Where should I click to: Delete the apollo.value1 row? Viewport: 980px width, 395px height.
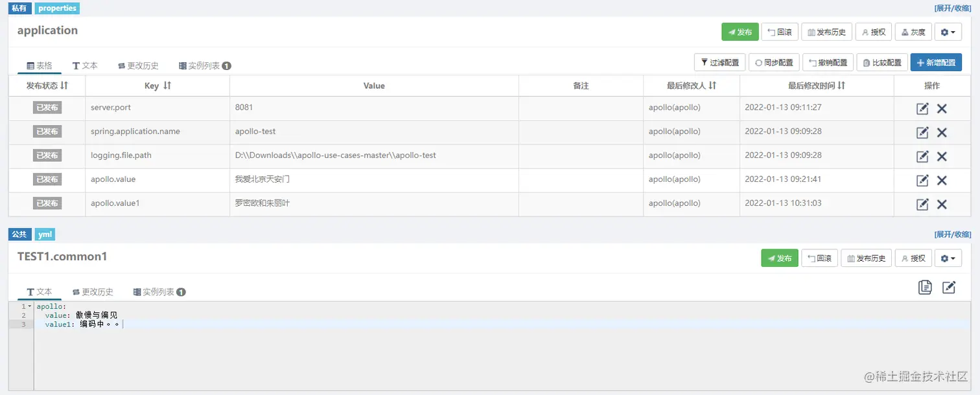click(942, 205)
